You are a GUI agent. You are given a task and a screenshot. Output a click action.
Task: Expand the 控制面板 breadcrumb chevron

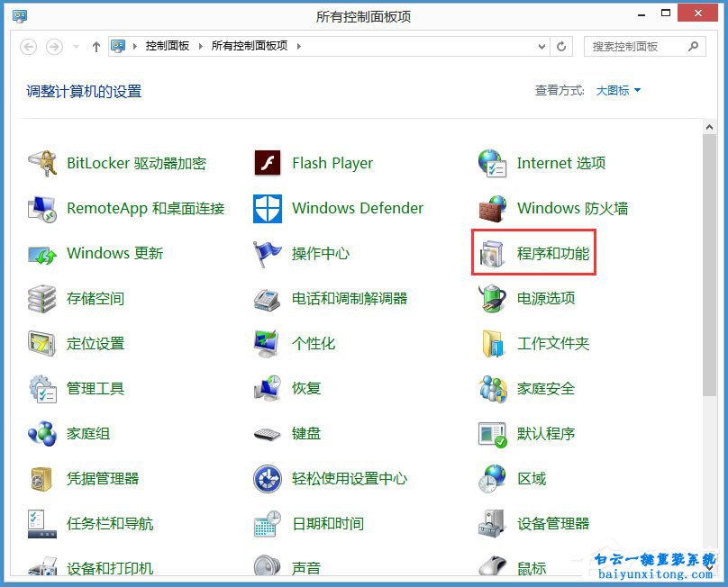(x=197, y=46)
